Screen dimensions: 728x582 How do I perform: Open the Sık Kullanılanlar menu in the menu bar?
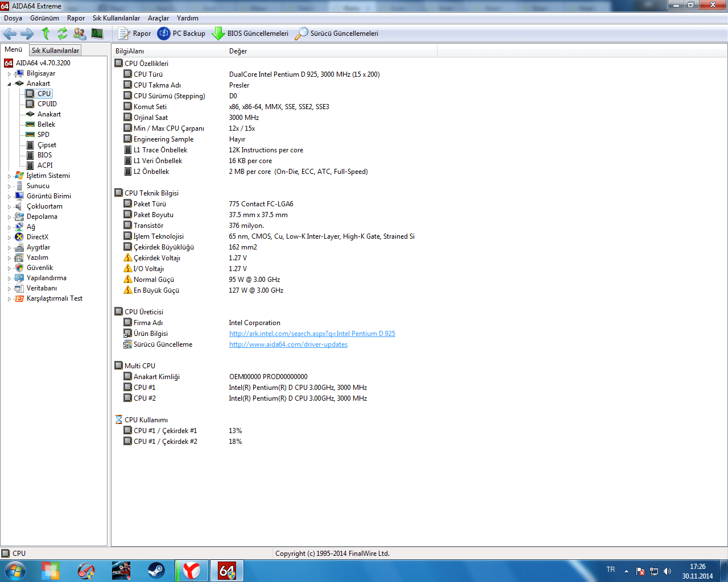tap(116, 18)
